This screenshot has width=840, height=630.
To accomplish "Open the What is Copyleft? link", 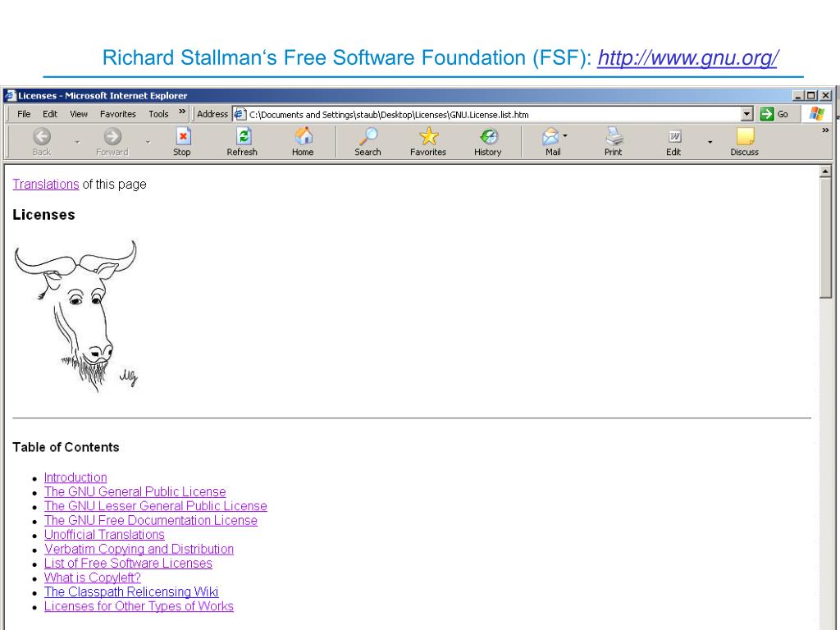I will 92,577.
